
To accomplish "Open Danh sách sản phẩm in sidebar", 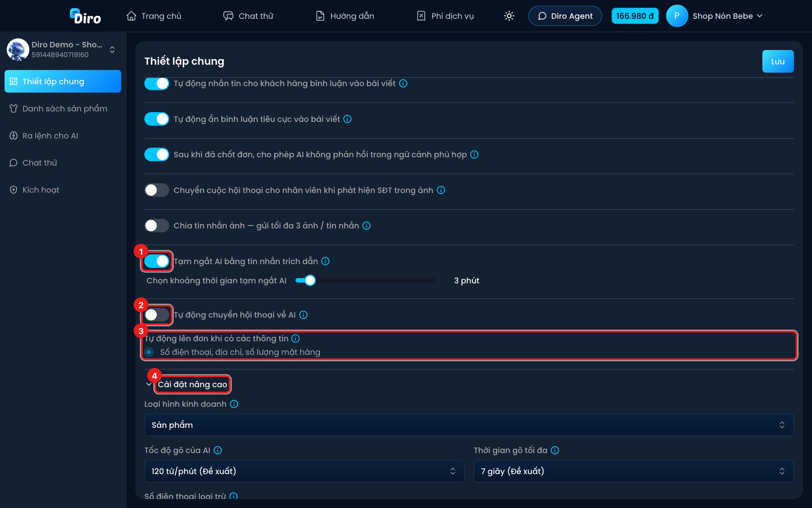I will 63,108.
